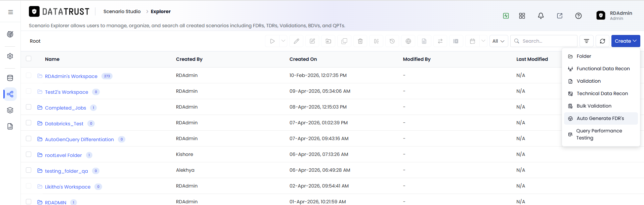Click the Root breadcrumb path
The width and height of the screenshot is (644, 205).
tap(35, 41)
